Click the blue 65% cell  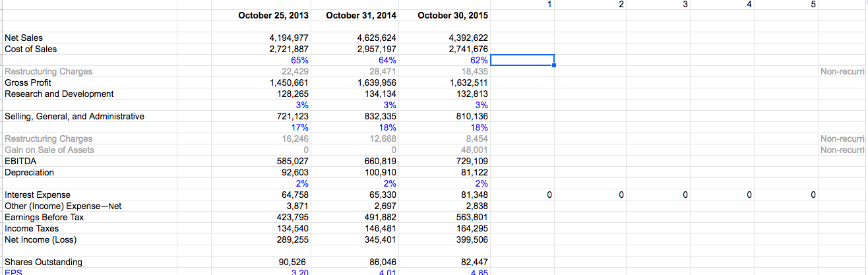coord(299,60)
